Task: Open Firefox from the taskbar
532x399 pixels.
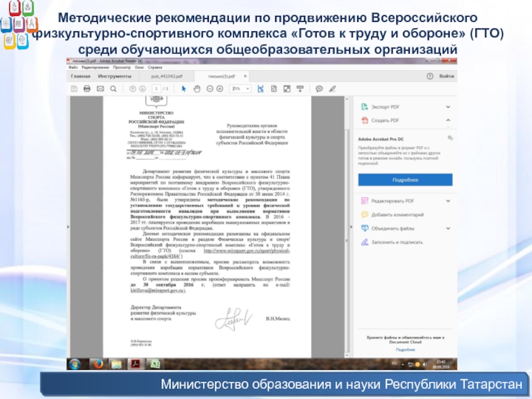Action: pos(98,364)
